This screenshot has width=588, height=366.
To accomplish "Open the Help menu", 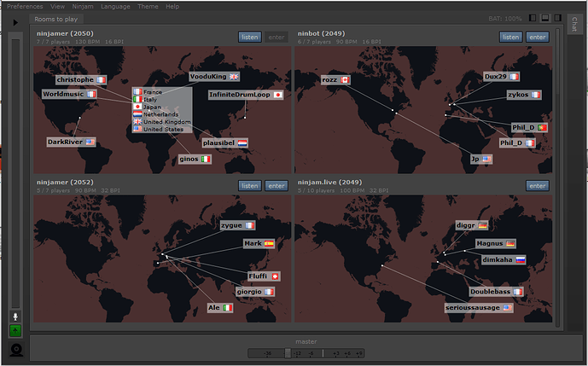I will pyautogui.click(x=172, y=6).
